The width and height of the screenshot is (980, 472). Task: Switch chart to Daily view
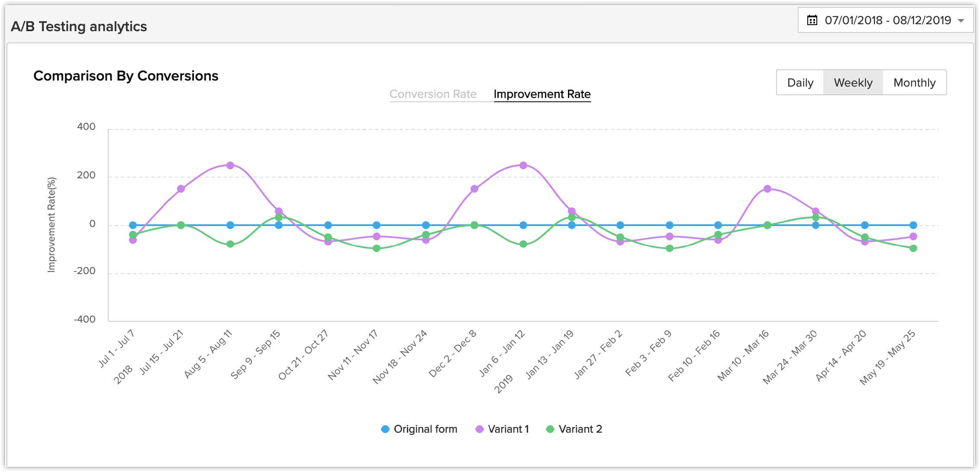coord(800,82)
